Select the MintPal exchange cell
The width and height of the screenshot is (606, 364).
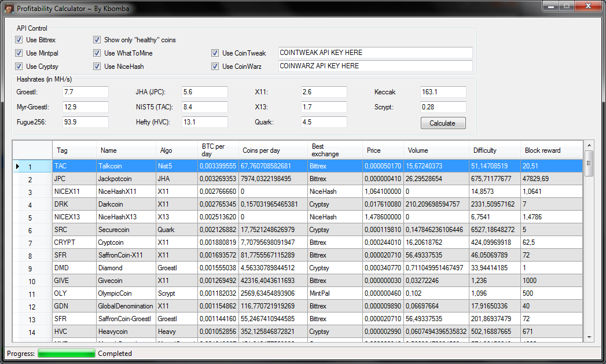coord(335,293)
